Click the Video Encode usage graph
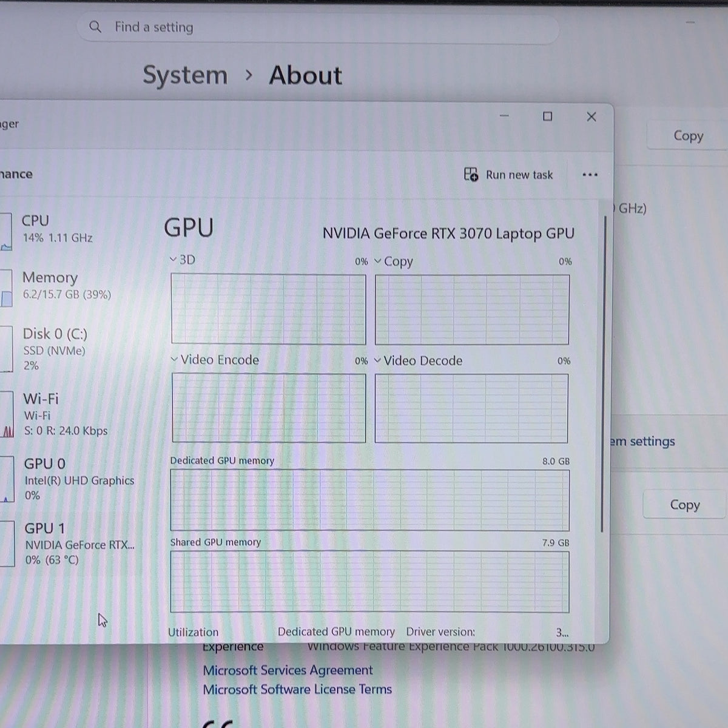The image size is (728, 728). pyautogui.click(x=269, y=408)
